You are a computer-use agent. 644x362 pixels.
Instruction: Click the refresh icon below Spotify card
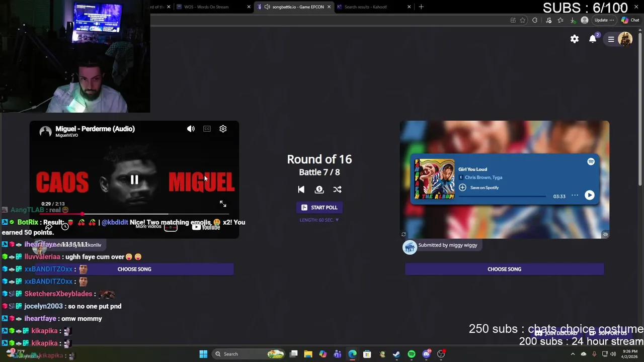click(404, 234)
